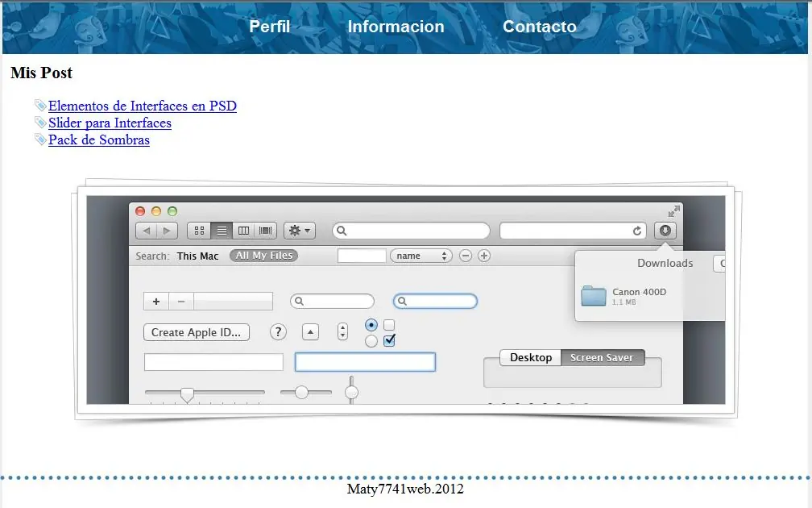Open the Informacion navigation item
This screenshot has height=508, width=812.
396,27
